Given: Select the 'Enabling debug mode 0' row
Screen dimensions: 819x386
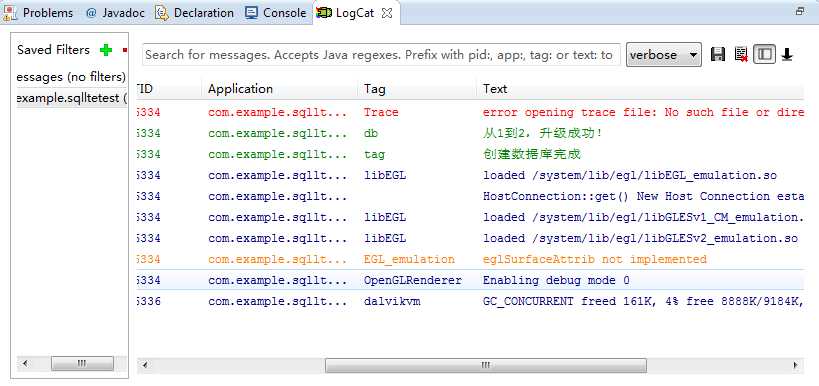Looking at the screenshot, I should (x=470, y=280).
